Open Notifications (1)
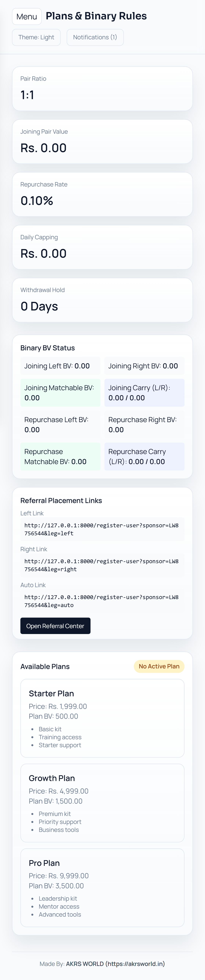The image size is (205, 980). click(x=95, y=37)
